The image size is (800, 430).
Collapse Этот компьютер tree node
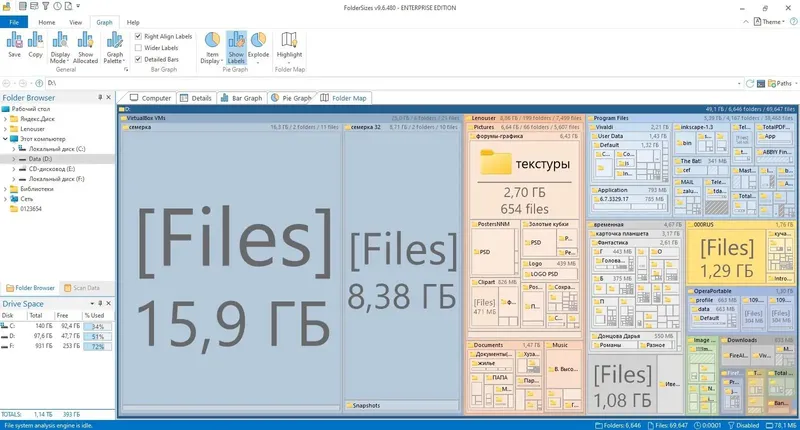(6, 139)
